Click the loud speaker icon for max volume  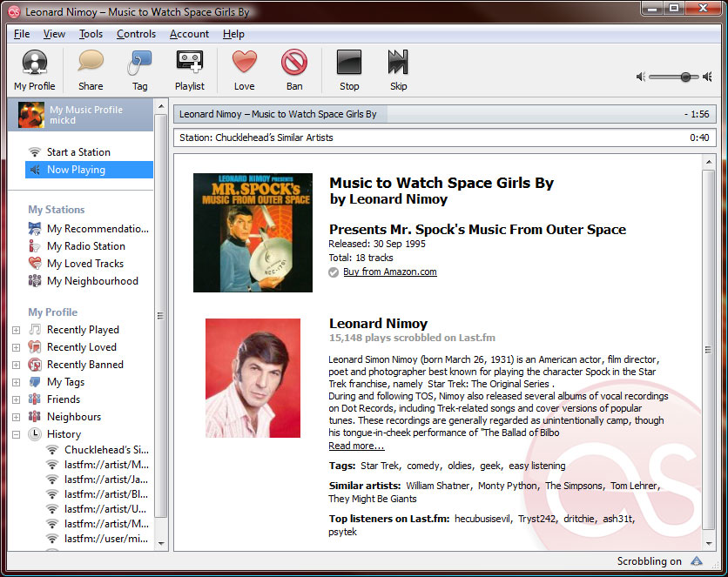(708, 77)
